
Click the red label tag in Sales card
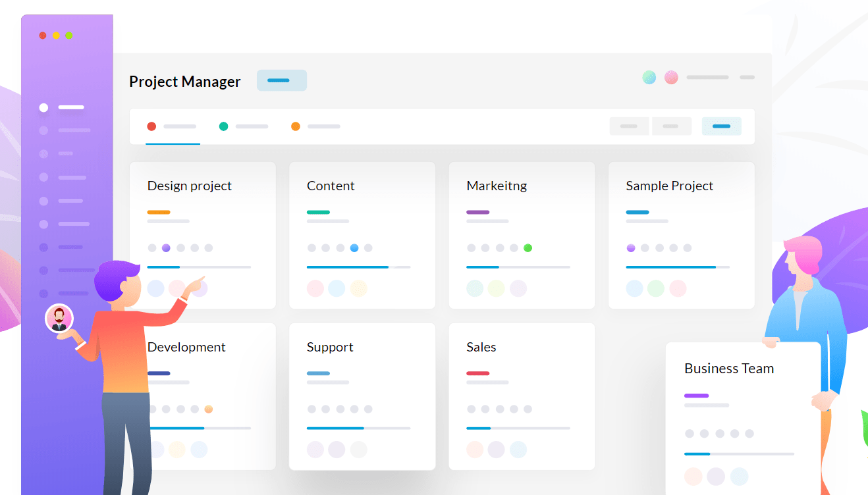tap(478, 373)
